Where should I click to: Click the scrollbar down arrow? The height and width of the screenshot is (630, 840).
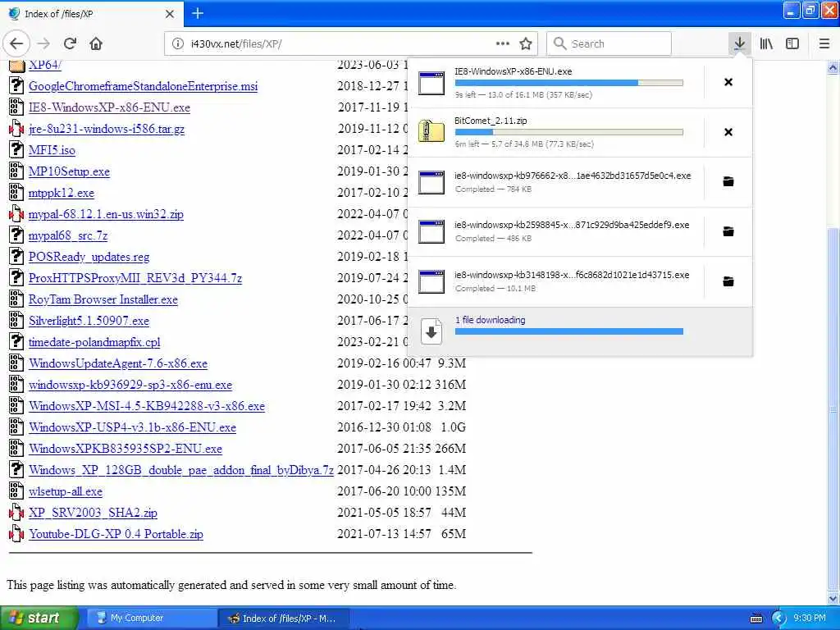coord(833,598)
